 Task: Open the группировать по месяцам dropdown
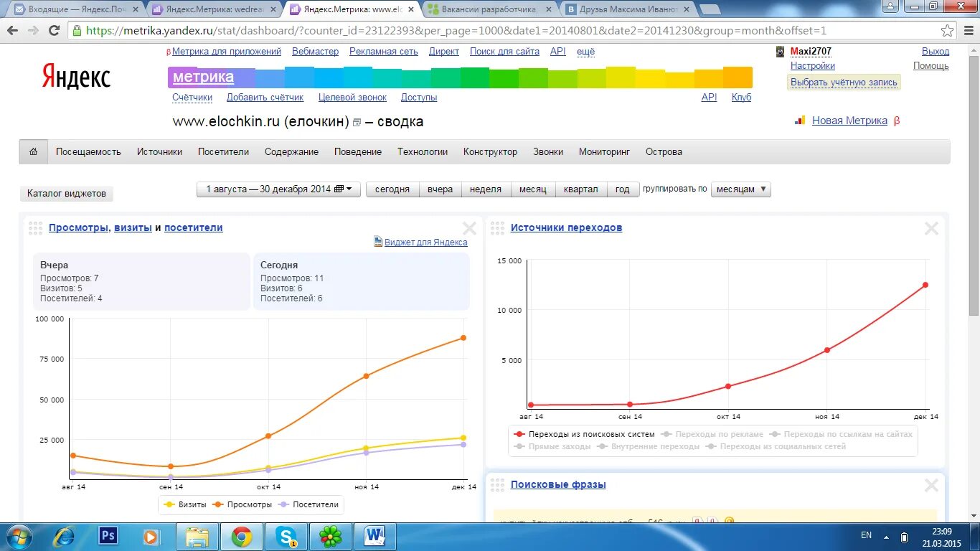[741, 189]
